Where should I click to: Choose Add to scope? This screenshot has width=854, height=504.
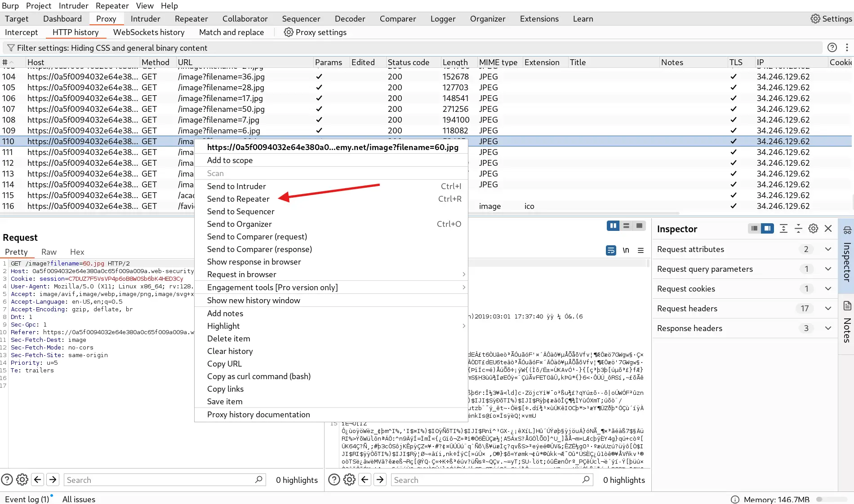pyautogui.click(x=331, y=160)
